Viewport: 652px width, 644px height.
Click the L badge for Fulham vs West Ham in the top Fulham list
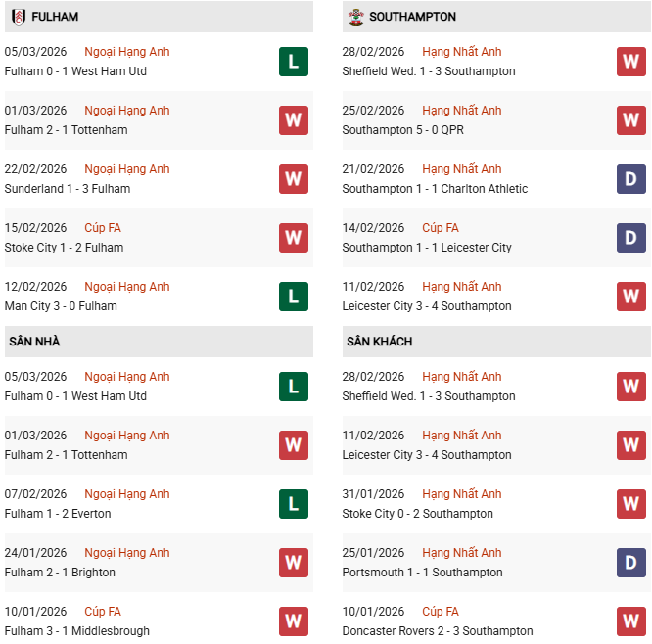tap(293, 62)
